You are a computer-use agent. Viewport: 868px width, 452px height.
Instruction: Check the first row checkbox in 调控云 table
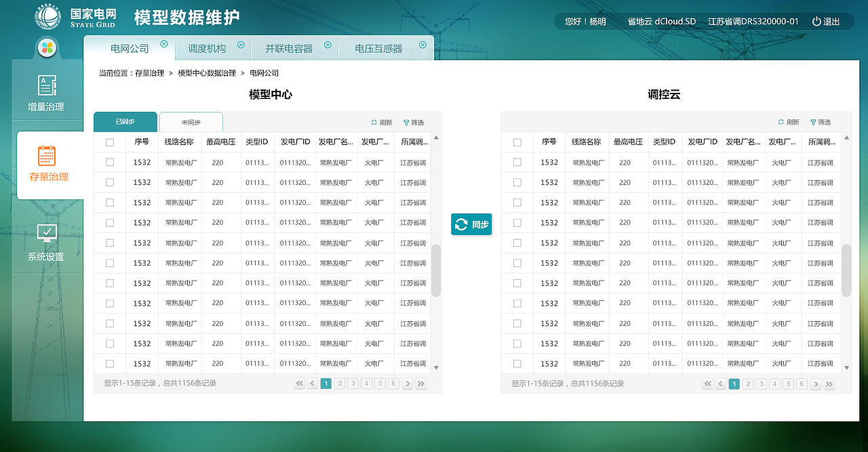click(x=517, y=162)
